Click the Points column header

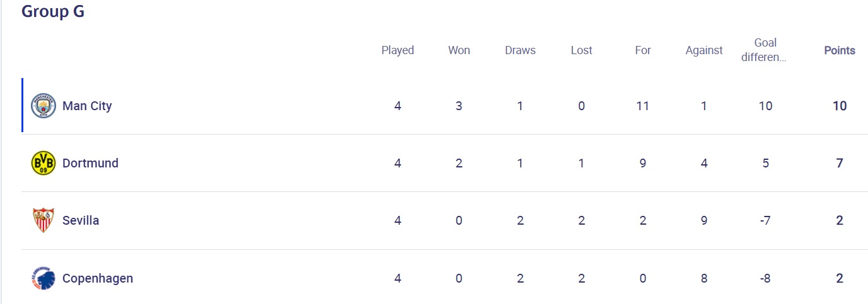(x=840, y=50)
